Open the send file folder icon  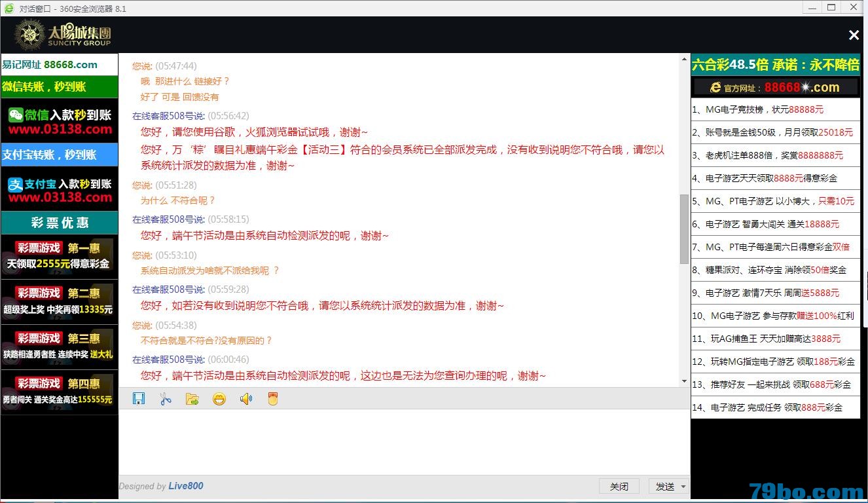pos(192,398)
